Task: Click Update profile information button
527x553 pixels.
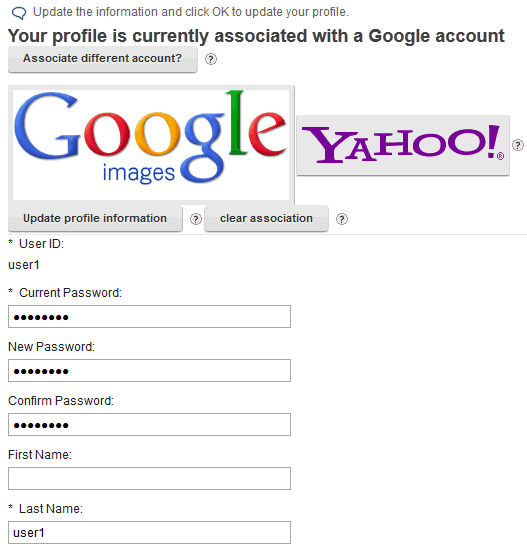Action: pyautogui.click(x=95, y=219)
